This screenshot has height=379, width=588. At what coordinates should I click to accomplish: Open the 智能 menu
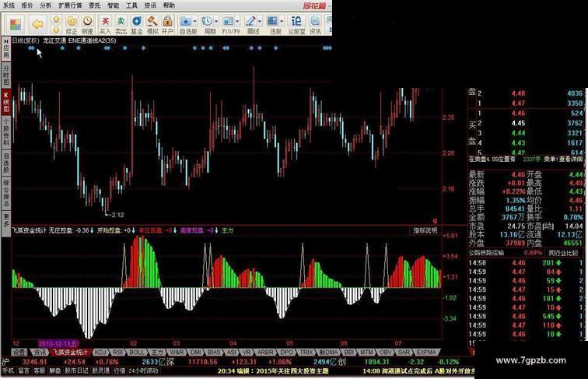[113, 5]
